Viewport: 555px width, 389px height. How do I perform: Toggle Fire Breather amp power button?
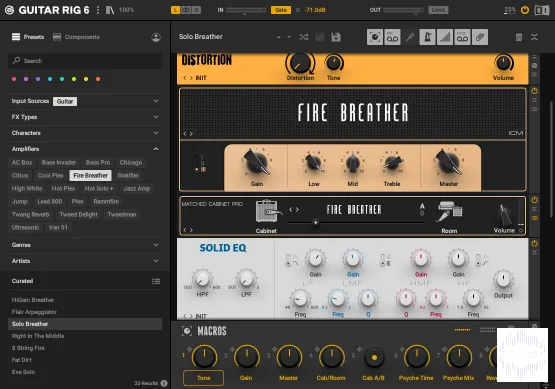pos(534,91)
